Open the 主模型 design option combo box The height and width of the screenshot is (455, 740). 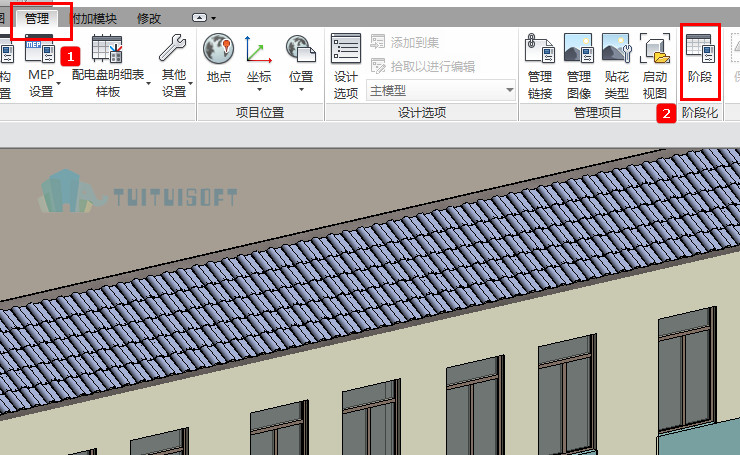(441, 90)
